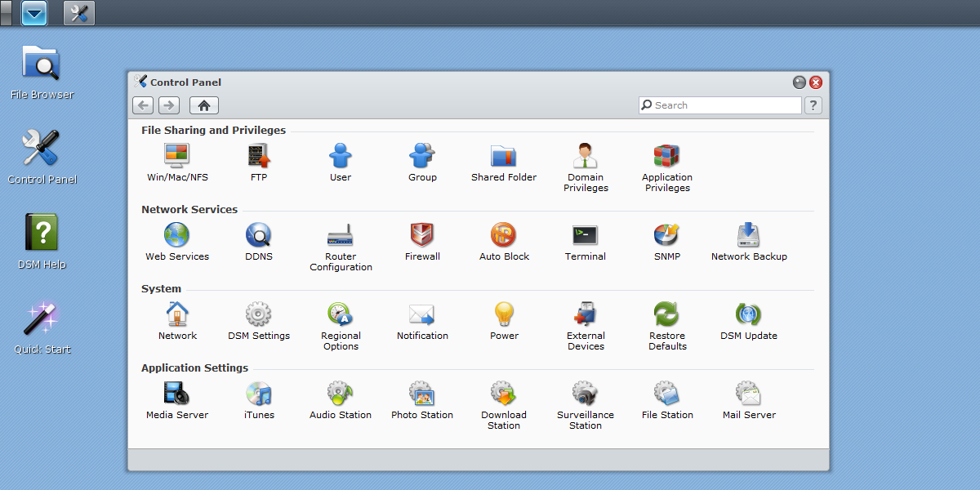Open the Quick Start desktop shortcut
The image size is (980, 490).
coord(42,327)
